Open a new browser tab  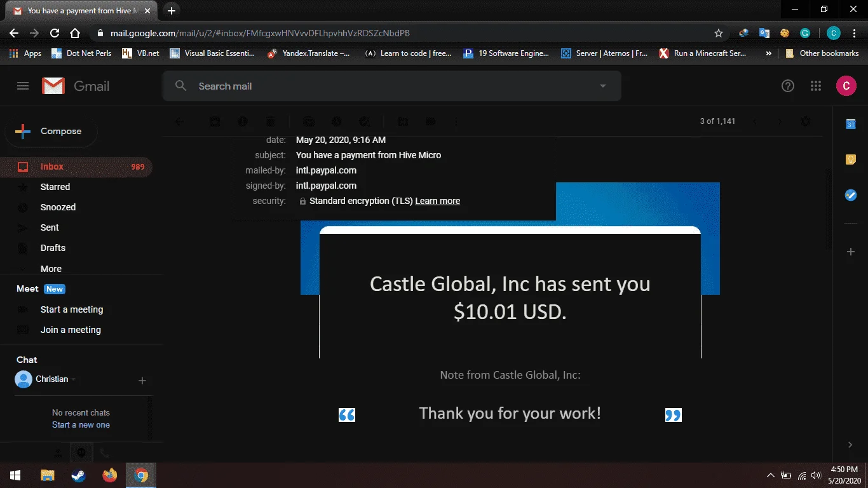coord(171,11)
